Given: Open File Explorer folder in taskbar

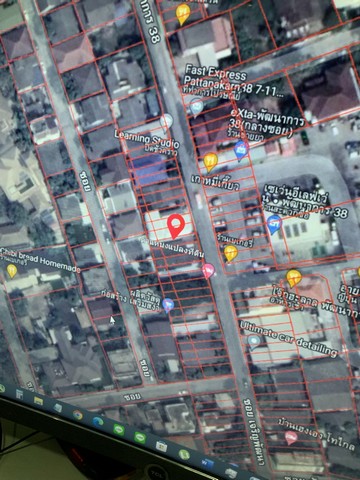Looking at the screenshot, I should click(38, 400).
